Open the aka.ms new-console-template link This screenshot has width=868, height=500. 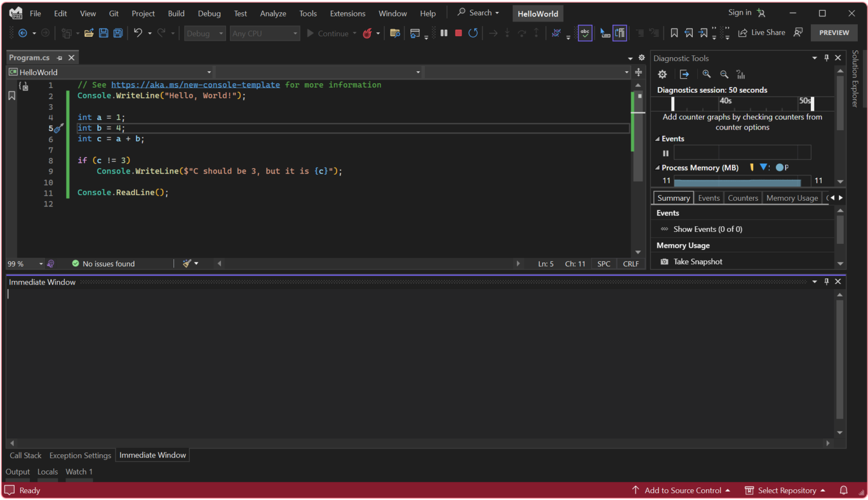point(196,85)
